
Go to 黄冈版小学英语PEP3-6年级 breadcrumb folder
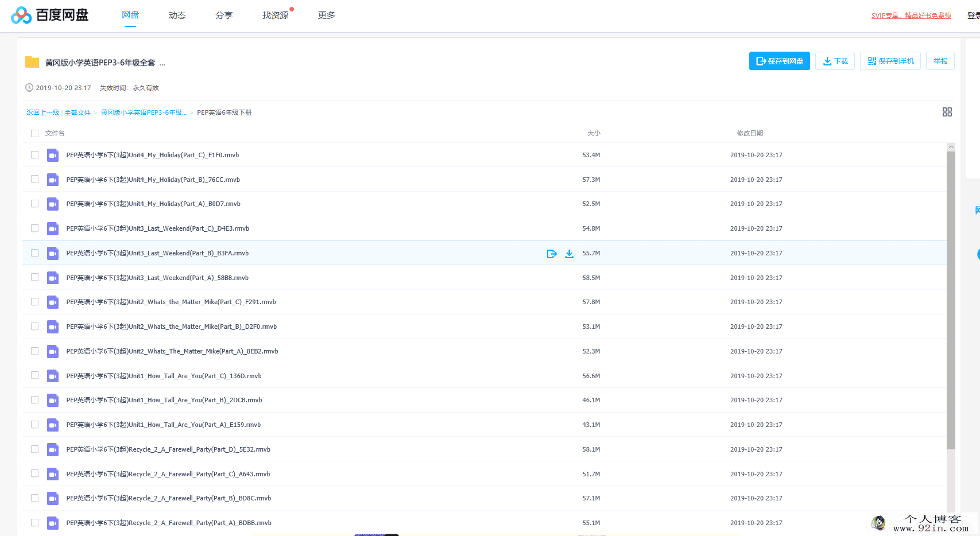pyautogui.click(x=144, y=112)
